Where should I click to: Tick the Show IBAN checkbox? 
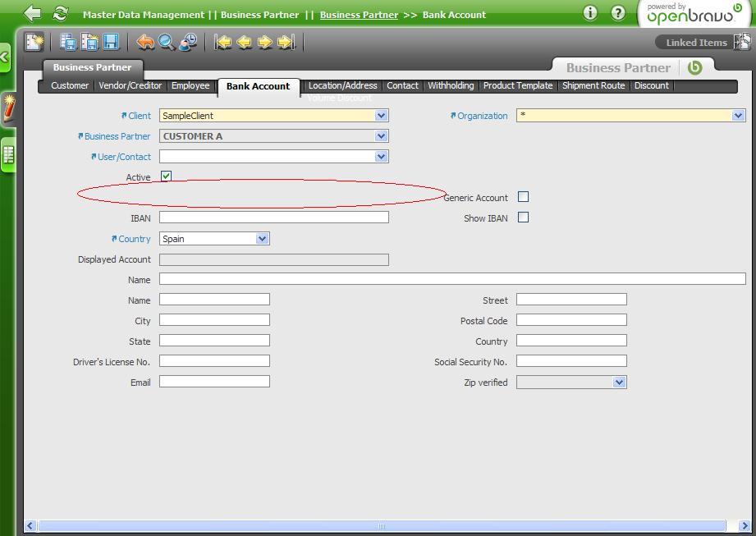coord(523,218)
